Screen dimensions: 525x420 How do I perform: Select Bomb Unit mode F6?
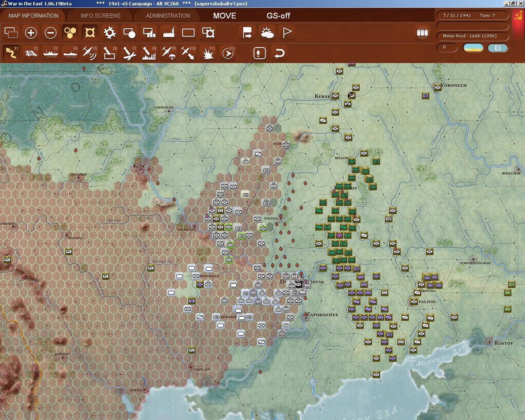[x=110, y=53]
